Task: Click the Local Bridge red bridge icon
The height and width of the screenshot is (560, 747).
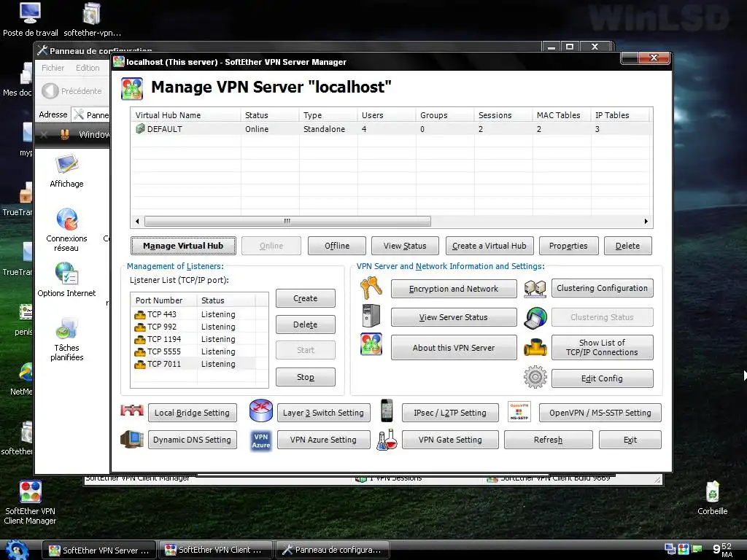Action: [x=132, y=410]
